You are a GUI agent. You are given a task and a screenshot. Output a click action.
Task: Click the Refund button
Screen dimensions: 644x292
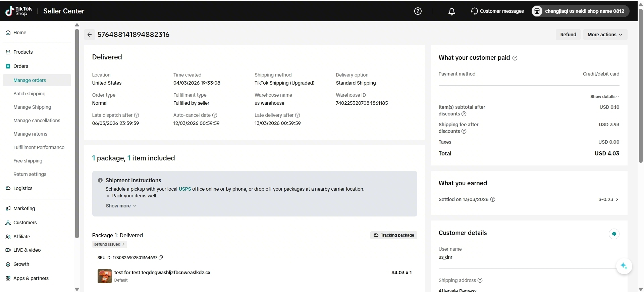[568, 35]
